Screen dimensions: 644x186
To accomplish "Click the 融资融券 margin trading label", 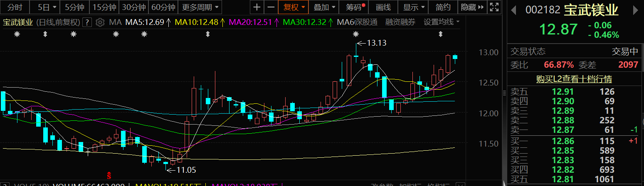I will [x=400, y=22].
